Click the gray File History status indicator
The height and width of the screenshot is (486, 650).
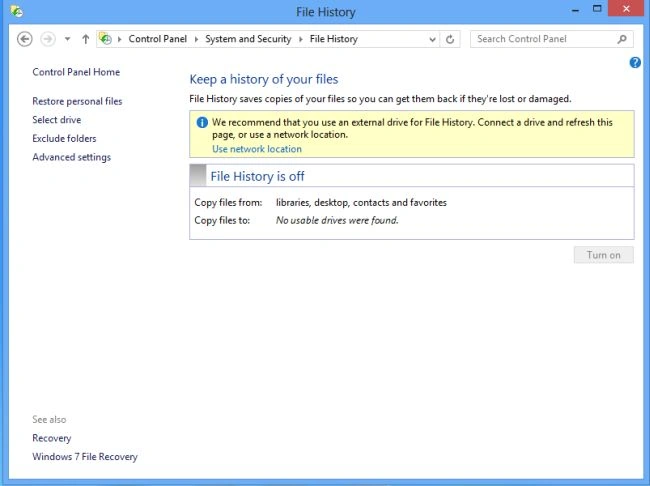click(x=198, y=175)
